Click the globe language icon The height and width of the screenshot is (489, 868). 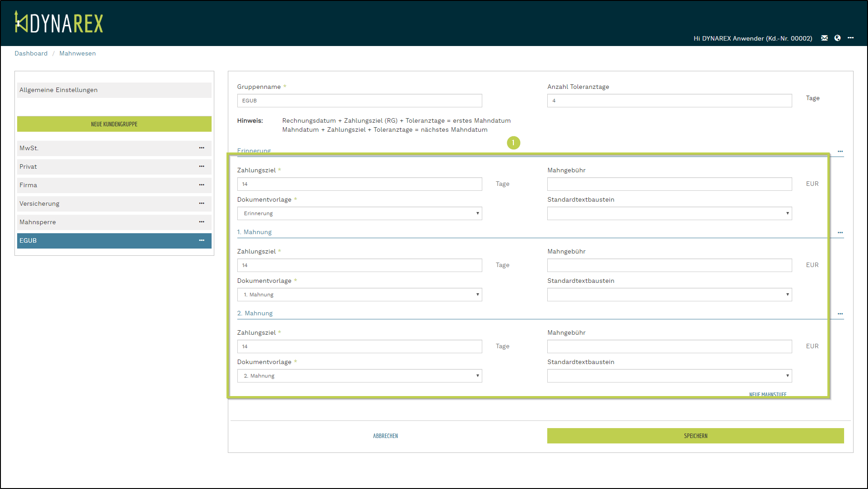coord(837,38)
